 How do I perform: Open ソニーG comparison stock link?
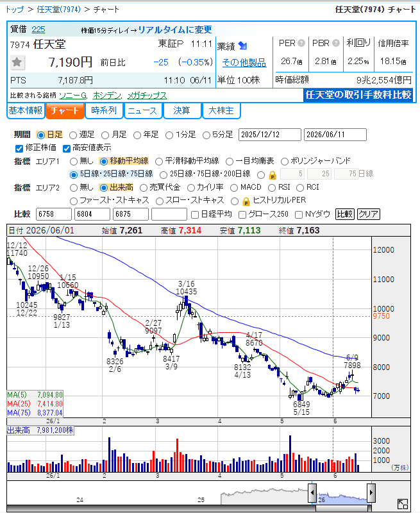click(x=72, y=96)
